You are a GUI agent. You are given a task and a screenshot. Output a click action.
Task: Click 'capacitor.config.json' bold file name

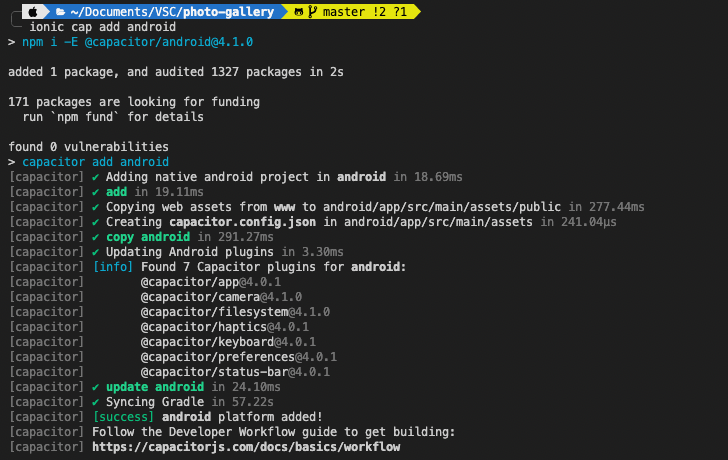(242, 222)
